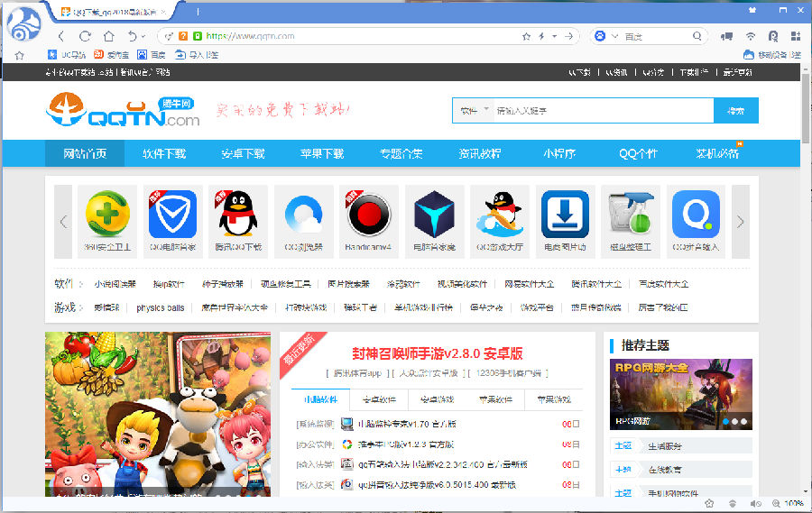The width and height of the screenshot is (812, 513).
Task: Open the browser home page icon
Action: 109,36
